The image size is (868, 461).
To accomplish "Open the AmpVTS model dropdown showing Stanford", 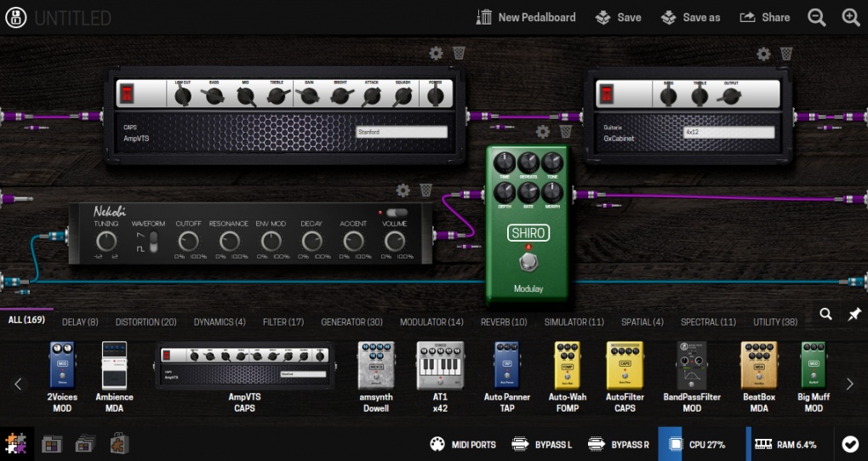I will point(401,133).
